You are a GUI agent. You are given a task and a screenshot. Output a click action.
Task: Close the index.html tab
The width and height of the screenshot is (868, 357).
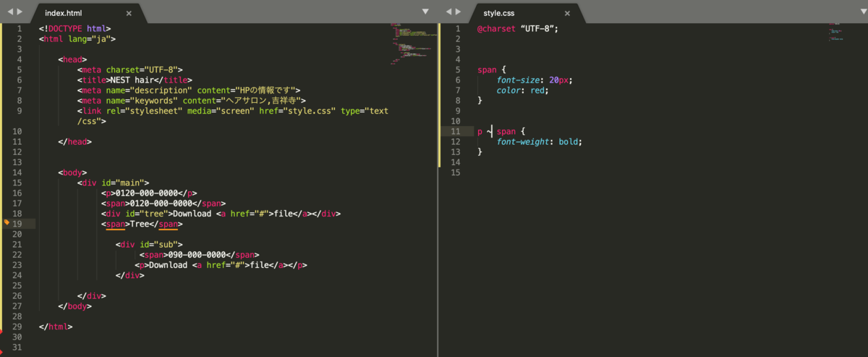(x=129, y=13)
